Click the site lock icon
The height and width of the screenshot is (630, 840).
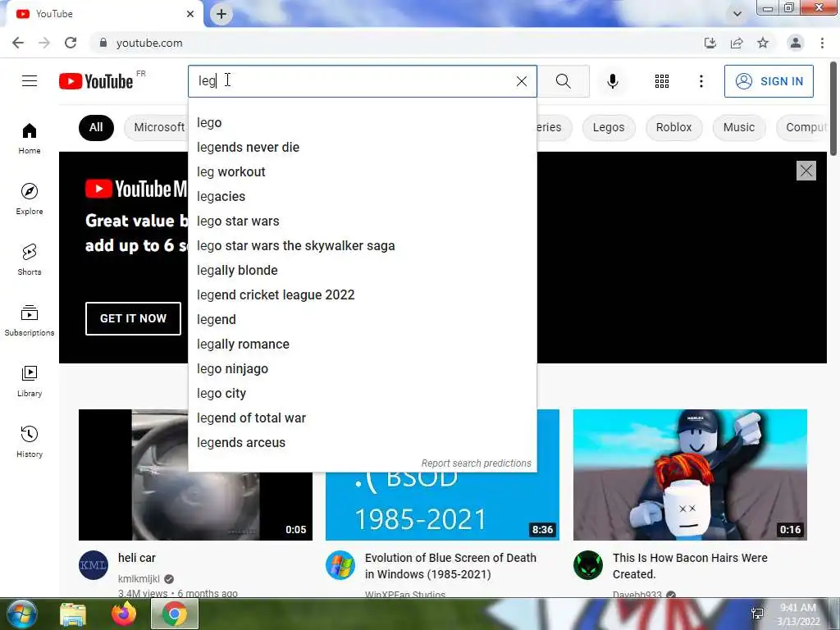point(103,43)
